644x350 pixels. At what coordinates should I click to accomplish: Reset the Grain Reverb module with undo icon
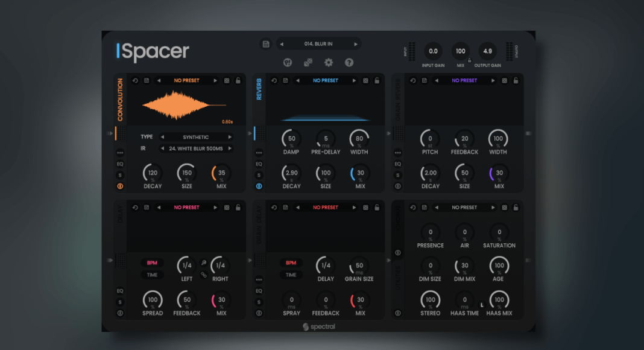413,80
